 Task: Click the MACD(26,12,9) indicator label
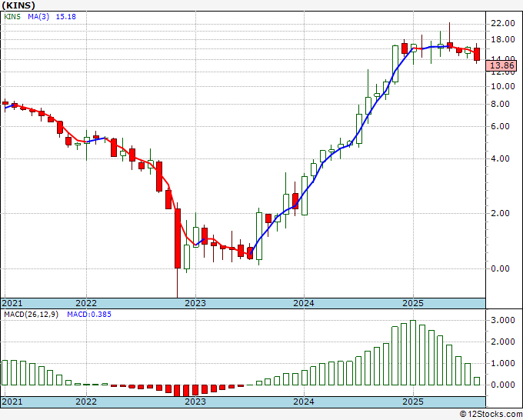[x=31, y=315]
